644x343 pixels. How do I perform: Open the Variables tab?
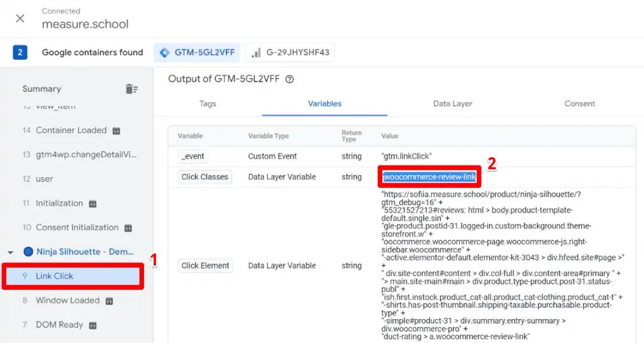pyautogui.click(x=325, y=103)
